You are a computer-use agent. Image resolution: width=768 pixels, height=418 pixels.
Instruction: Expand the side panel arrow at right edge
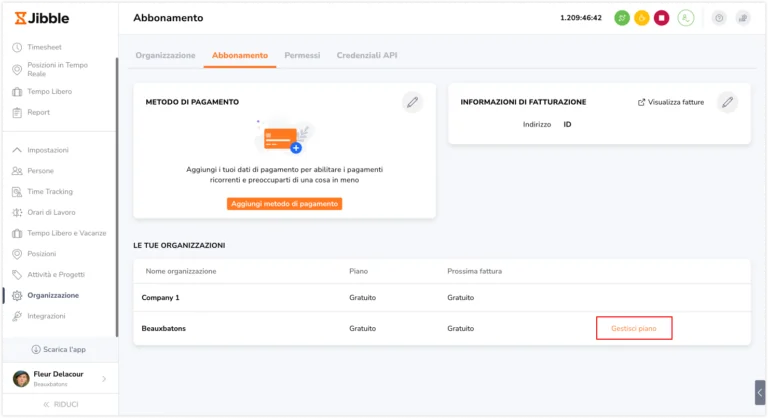point(760,392)
